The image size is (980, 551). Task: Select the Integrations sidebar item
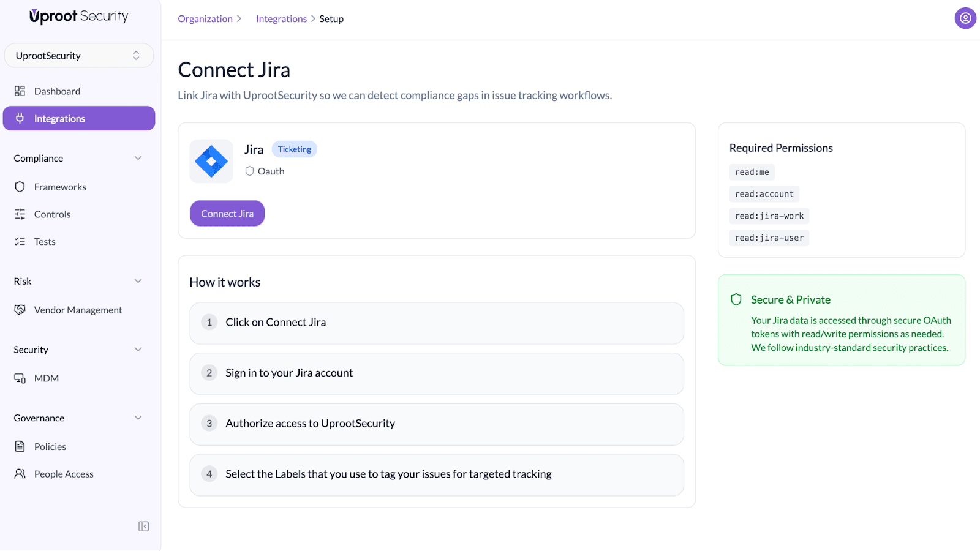[78, 118]
